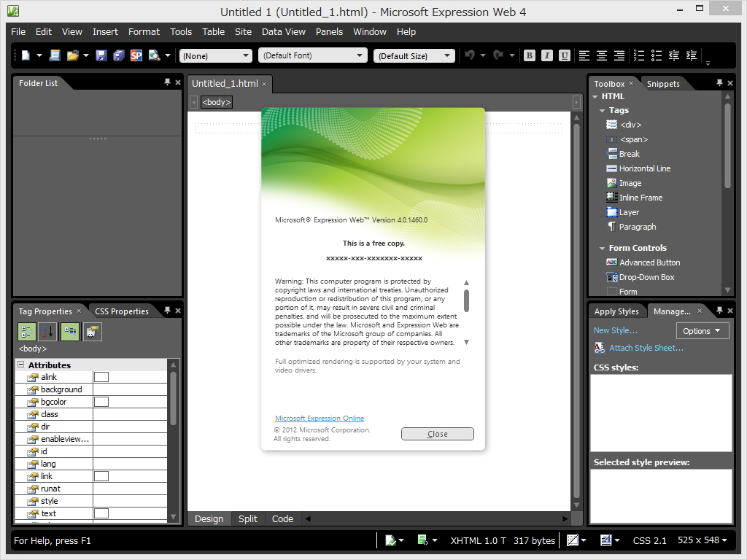Expand the Open dropdown arrow
This screenshot has width=747, height=560.
[86, 55]
